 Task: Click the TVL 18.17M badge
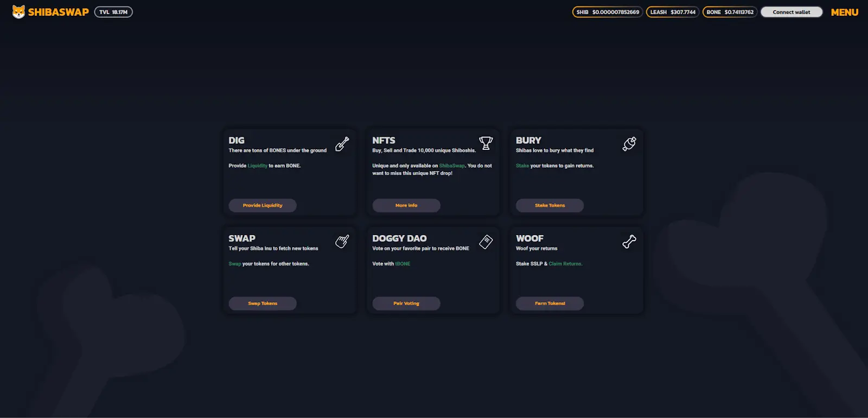pos(113,12)
